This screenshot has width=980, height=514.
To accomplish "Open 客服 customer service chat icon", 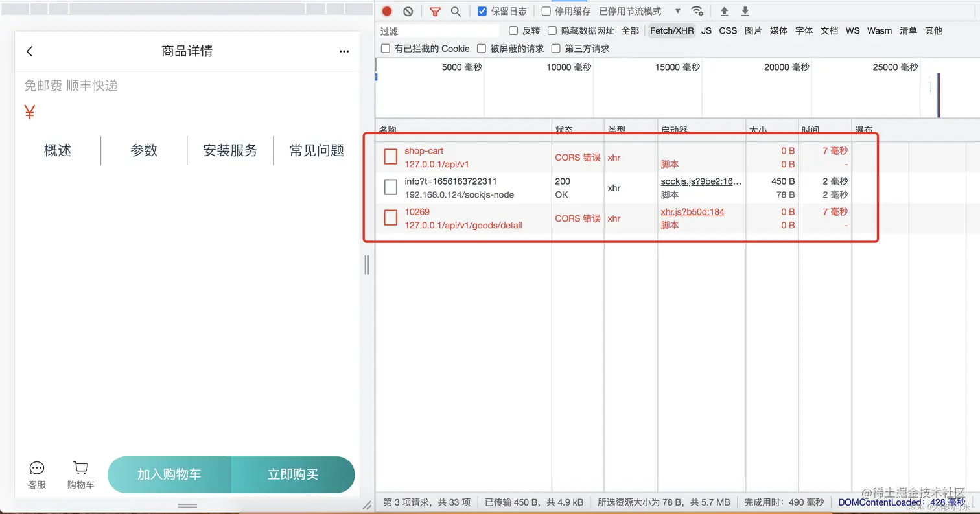I will tap(37, 469).
